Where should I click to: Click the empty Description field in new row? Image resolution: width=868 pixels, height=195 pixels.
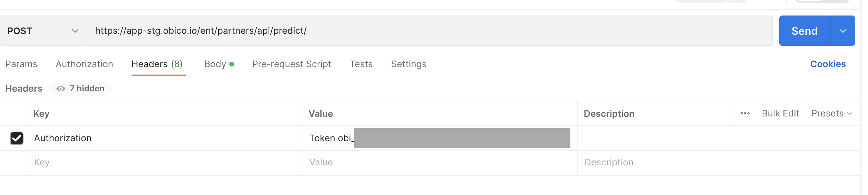coord(718,163)
